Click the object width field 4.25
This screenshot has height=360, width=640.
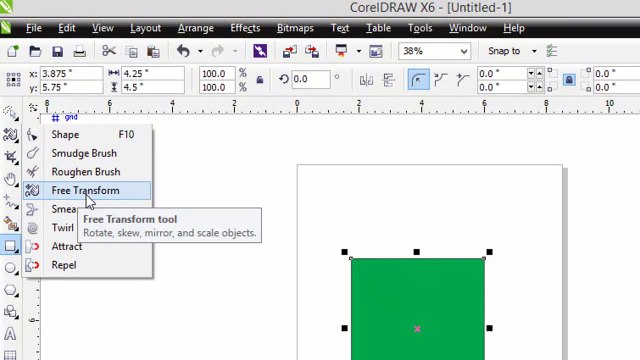click(x=153, y=73)
